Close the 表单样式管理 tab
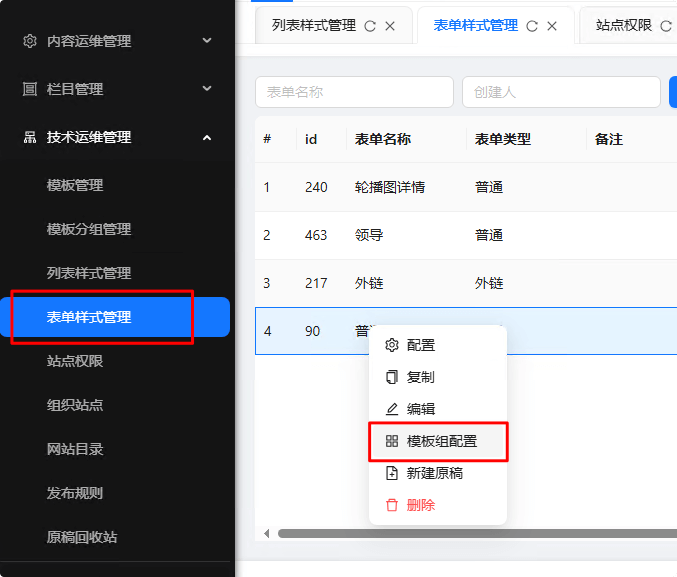This screenshot has height=577, width=677. click(x=552, y=26)
